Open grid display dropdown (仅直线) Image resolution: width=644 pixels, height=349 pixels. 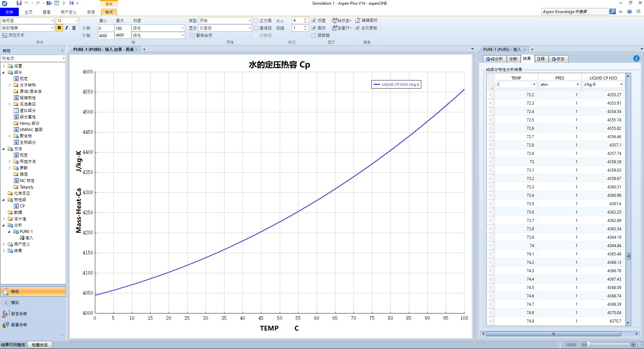(x=250, y=28)
